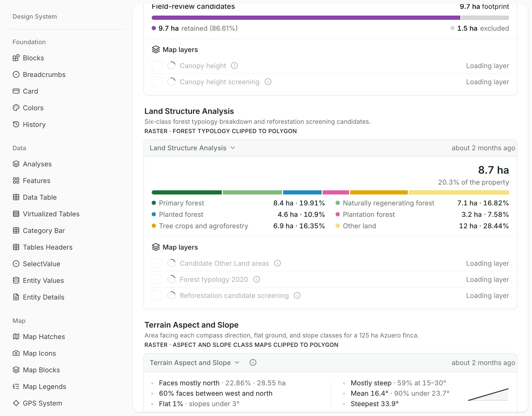The width and height of the screenshot is (532, 416).
Task: Click the slope profile thumbnail graphic
Action: 488,394
